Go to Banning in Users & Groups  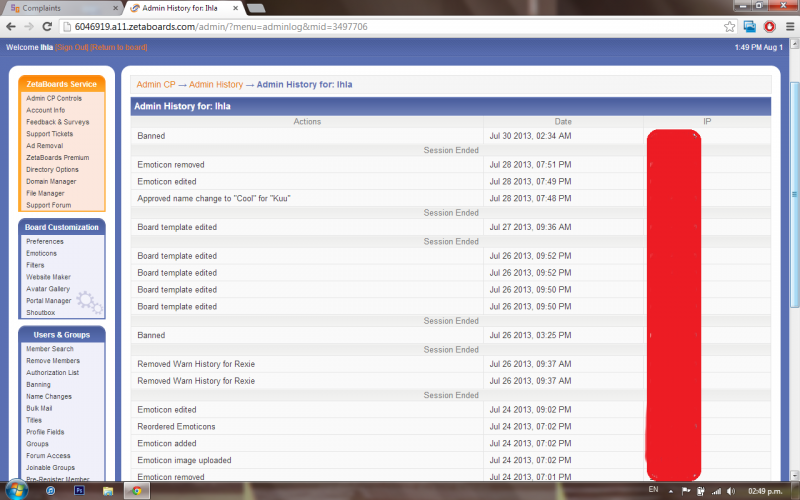[x=38, y=384]
